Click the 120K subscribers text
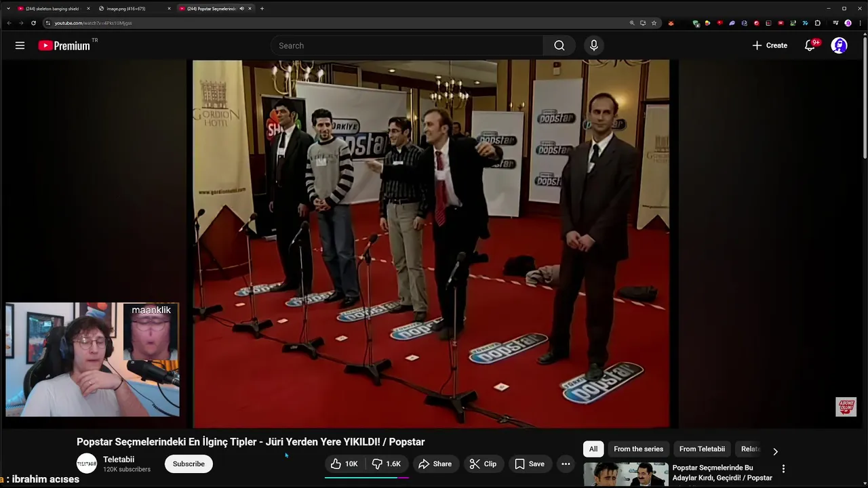Image resolution: width=868 pixels, height=488 pixels. [127, 469]
